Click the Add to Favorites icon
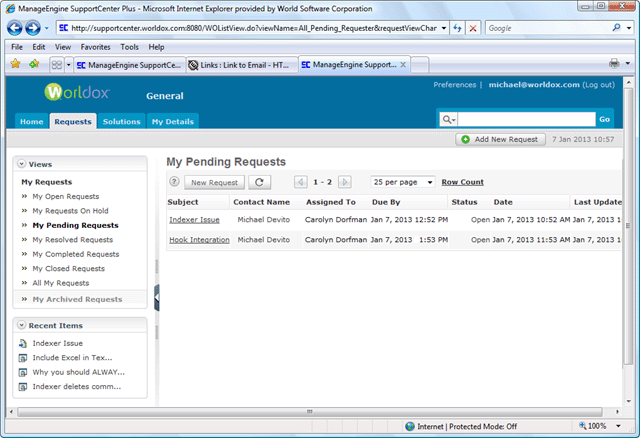This screenshot has width=640, height=438. (34, 64)
